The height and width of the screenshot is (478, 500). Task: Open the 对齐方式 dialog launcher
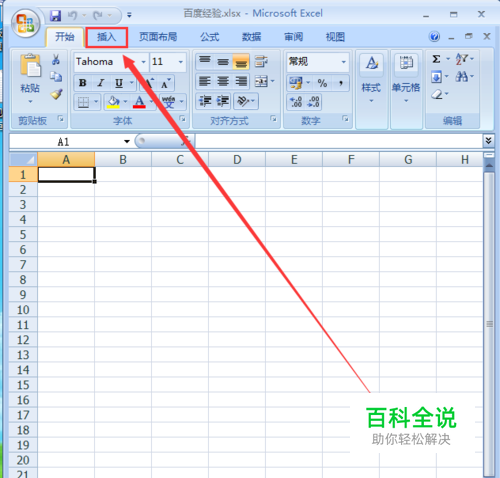tap(273, 118)
